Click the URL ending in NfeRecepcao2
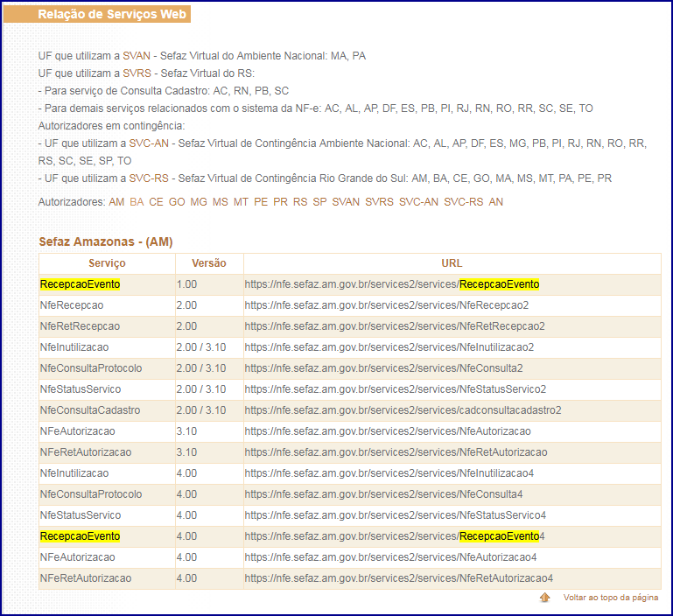Screen dimensions: 673x616 (x=387, y=305)
